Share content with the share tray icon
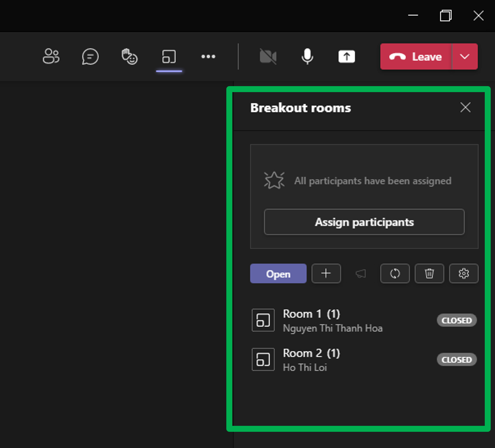The width and height of the screenshot is (495, 448). [x=347, y=56]
